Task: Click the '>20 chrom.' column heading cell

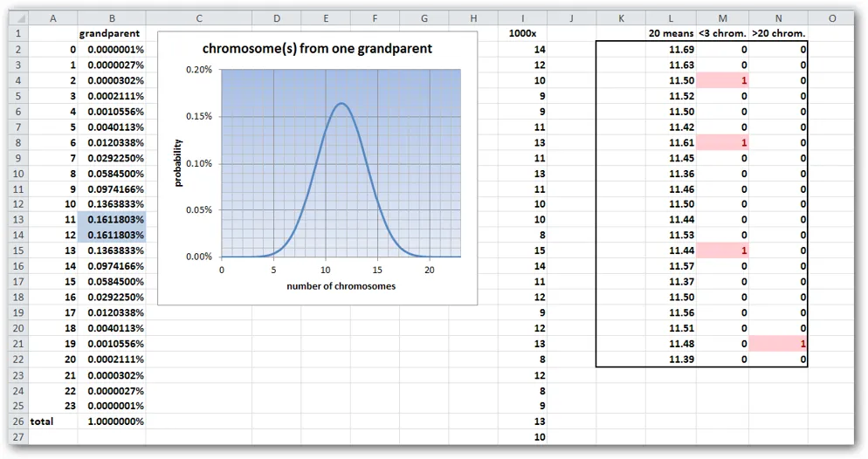Action: point(778,34)
